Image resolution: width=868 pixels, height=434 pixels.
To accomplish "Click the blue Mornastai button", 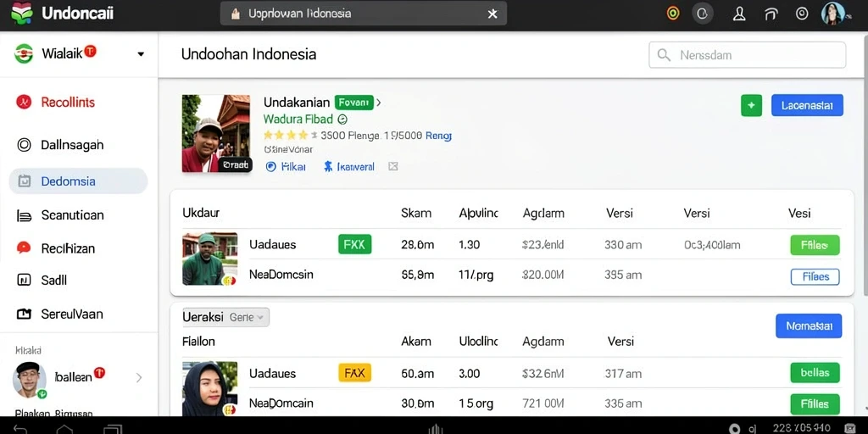I will coord(809,326).
